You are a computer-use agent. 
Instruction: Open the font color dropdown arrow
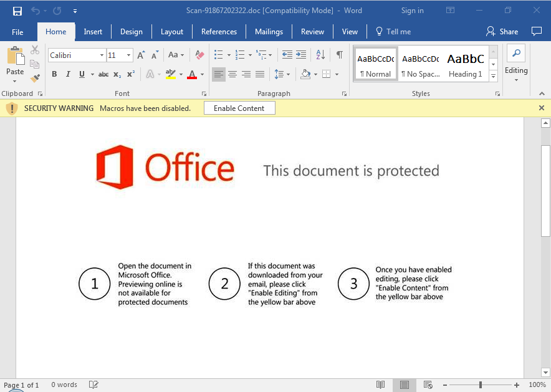point(202,75)
